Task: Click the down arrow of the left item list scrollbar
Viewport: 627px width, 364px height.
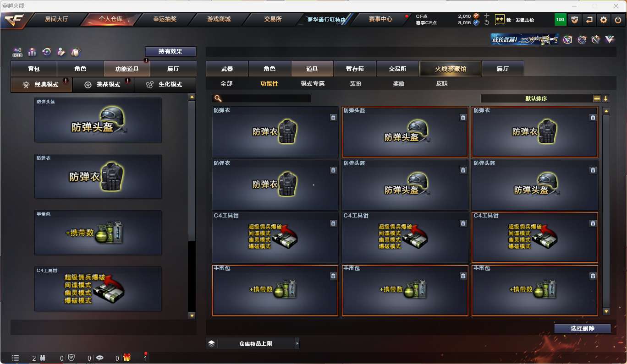Action: [x=192, y=315]
